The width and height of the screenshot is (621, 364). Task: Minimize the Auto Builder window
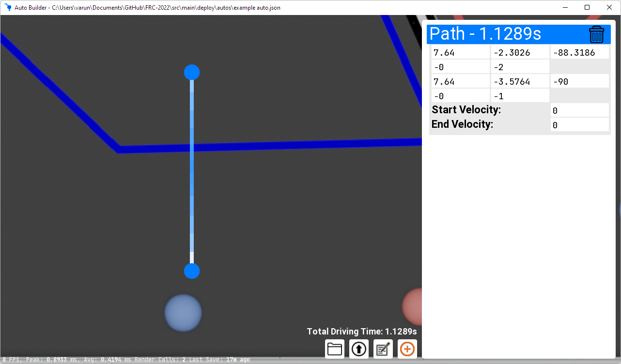[565, 7]
